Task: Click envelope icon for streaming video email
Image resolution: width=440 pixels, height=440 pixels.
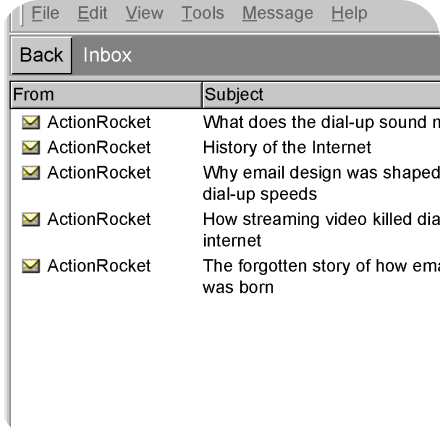Action: point(31,219)
